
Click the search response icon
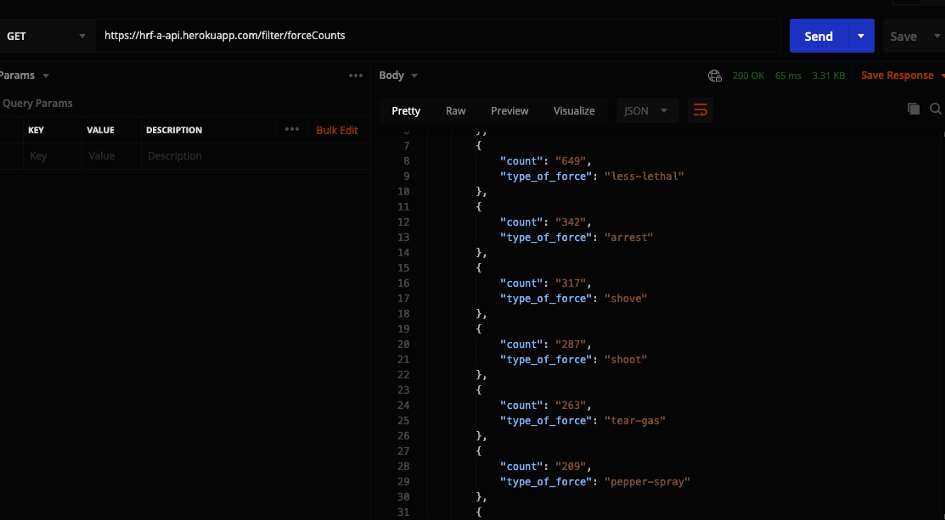935,108
